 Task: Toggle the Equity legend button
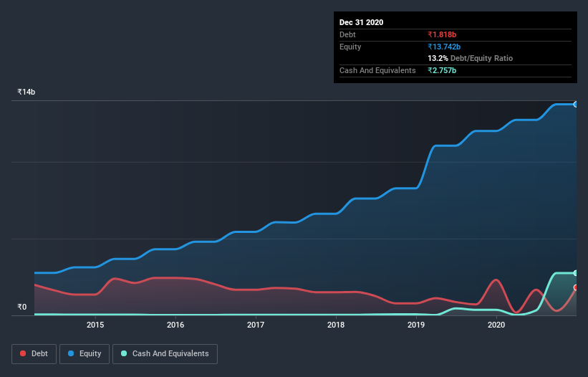pos(85,354)
